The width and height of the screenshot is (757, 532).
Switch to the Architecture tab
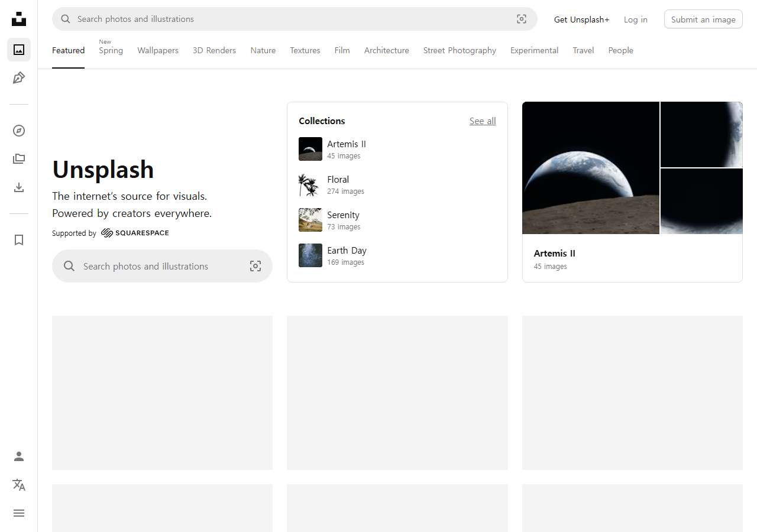tap(387, 50)
